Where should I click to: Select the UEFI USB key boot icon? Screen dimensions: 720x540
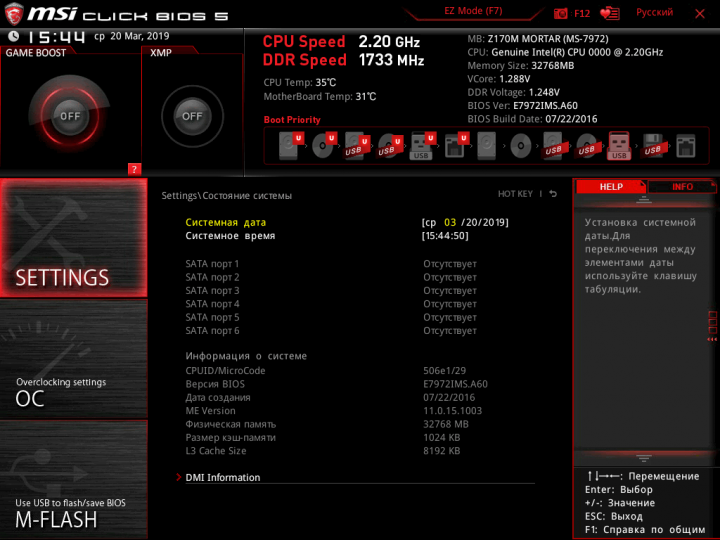coord(422,146)
